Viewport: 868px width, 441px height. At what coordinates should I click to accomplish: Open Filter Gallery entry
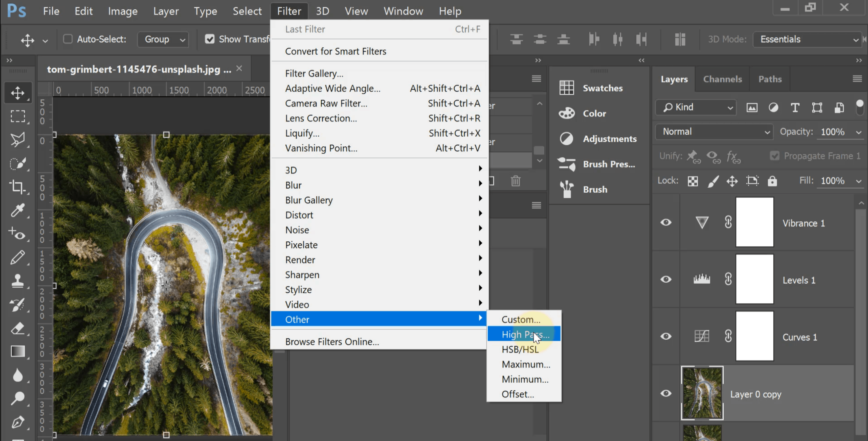380,73
